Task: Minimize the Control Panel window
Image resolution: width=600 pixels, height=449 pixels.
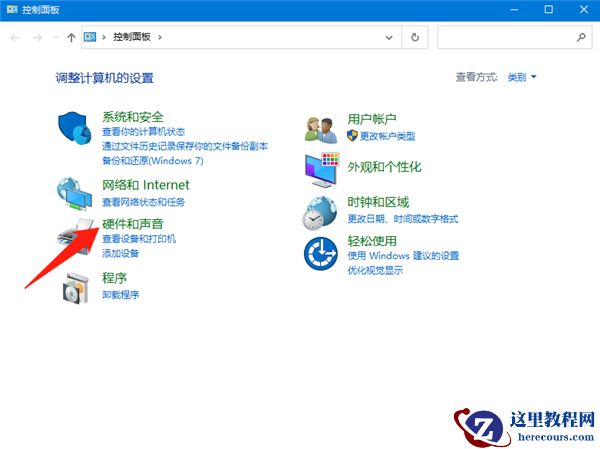Action: point(514,10)
